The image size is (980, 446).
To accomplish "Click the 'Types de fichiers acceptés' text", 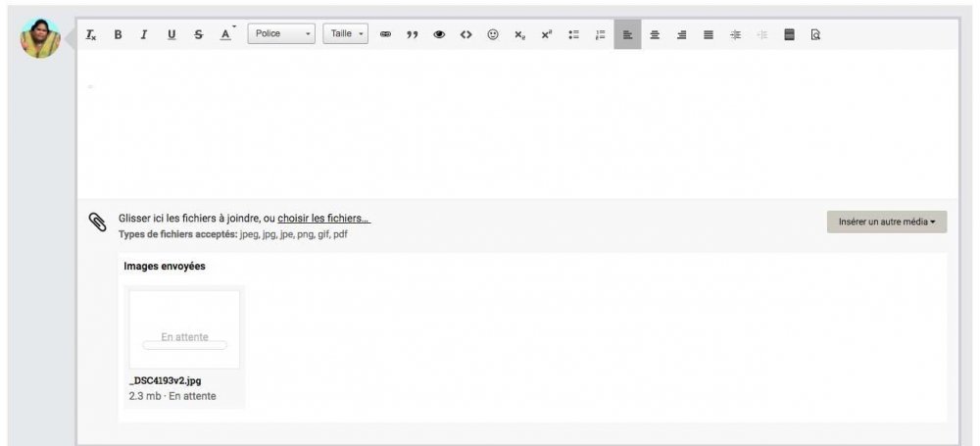I will point(178,234).
